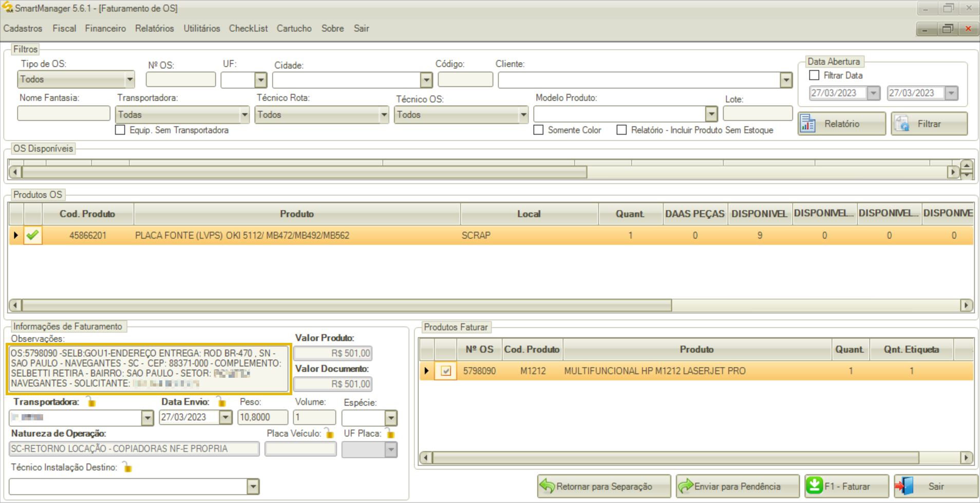The width and height of the screenshot is (980, 503).
Task: Open the billing Transportadora dropdown arrow
Action: tap(147, 418)
